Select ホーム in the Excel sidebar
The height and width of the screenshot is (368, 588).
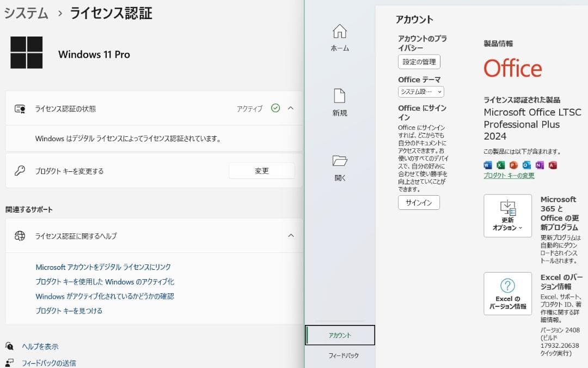click(339, 38)
